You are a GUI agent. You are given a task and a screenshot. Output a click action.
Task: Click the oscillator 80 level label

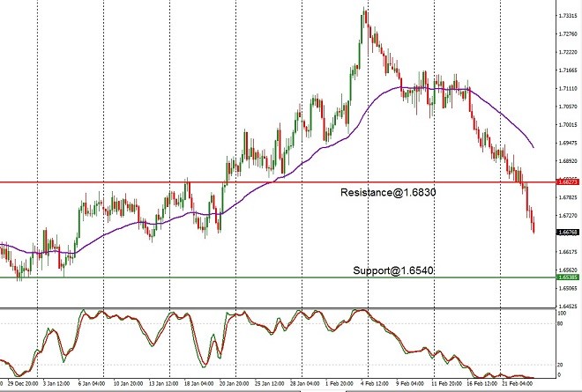click(x=561, y=324)
